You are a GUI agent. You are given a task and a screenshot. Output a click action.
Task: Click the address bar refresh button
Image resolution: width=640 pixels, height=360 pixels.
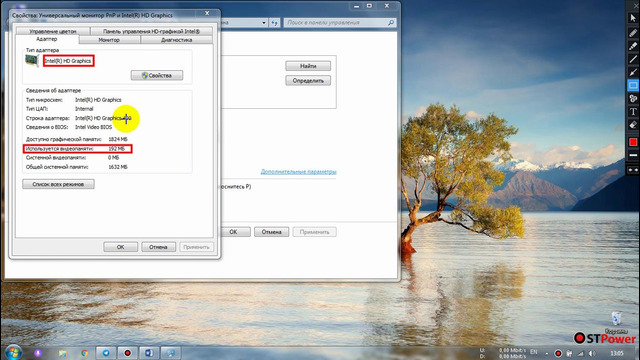point(274,23)
